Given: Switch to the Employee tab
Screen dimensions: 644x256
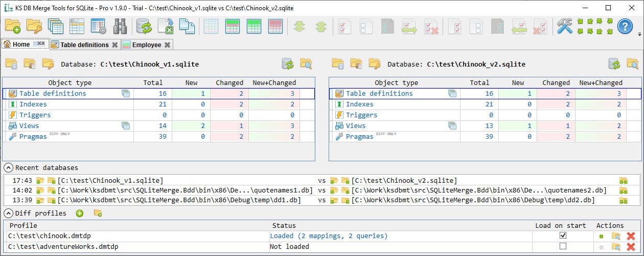Looking at the screenshot, I should coord(146,45).
